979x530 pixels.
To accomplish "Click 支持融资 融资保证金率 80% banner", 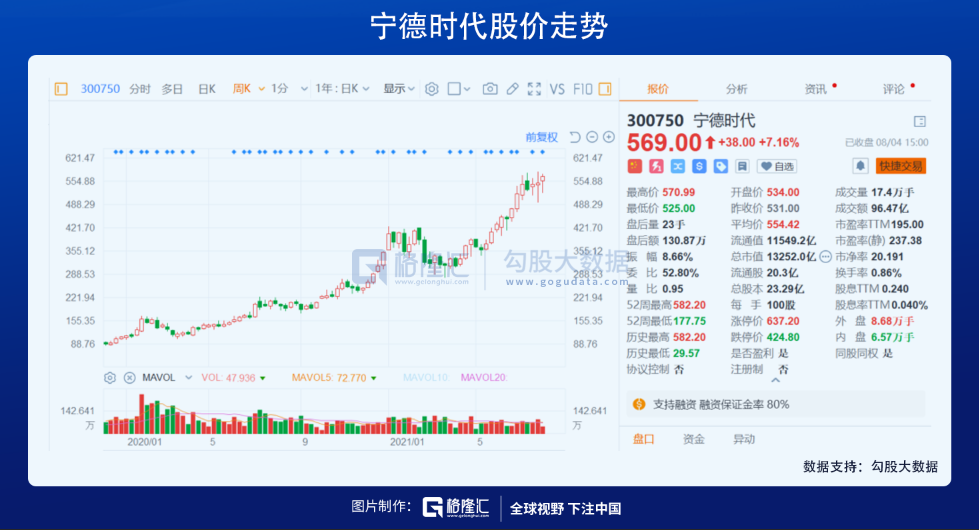I will (x=776, y=405).
